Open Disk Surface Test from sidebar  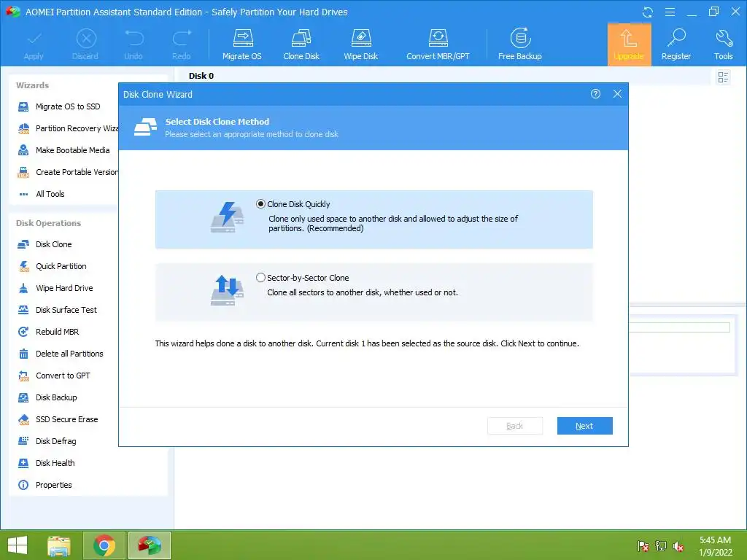pos(66,310)
